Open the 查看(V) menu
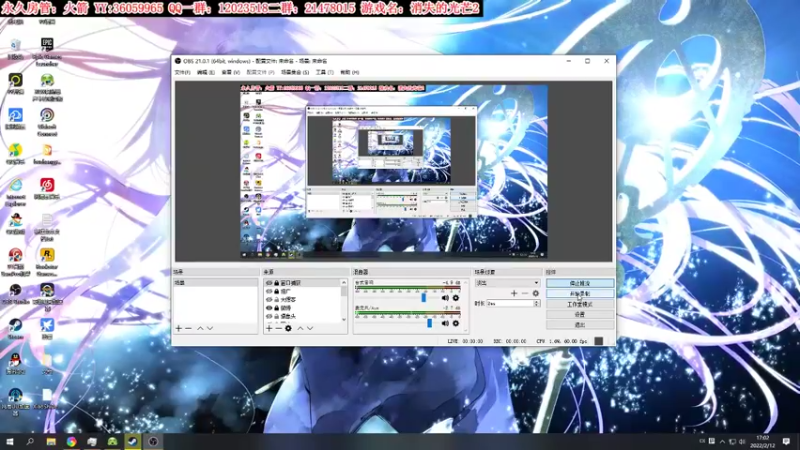 pyautogui.click(x=231, y=72)
